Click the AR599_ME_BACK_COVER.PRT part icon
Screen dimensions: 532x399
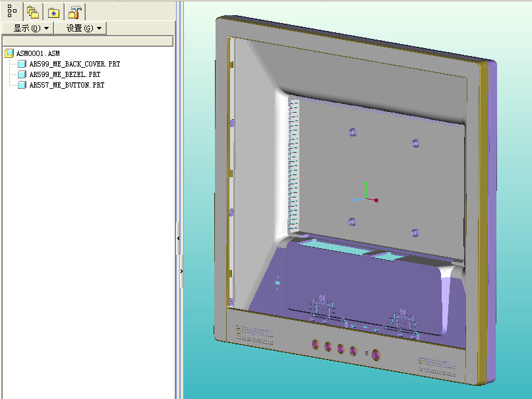[22, 64]
